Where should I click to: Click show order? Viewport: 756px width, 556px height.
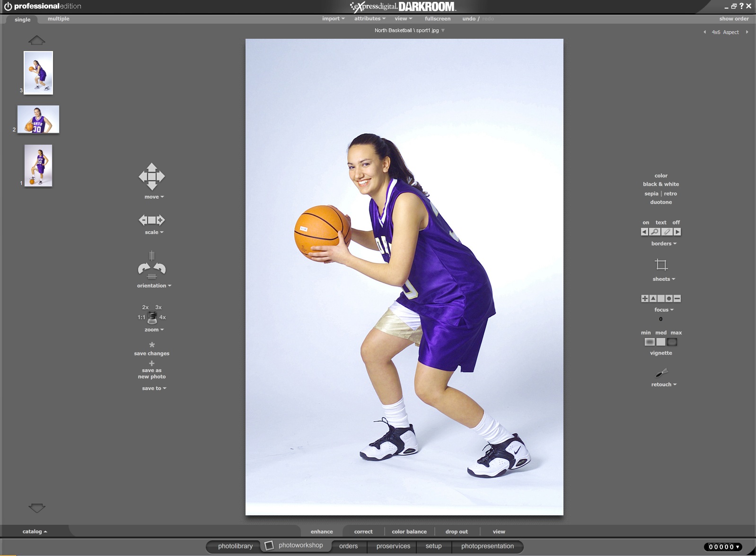point(734,19)
